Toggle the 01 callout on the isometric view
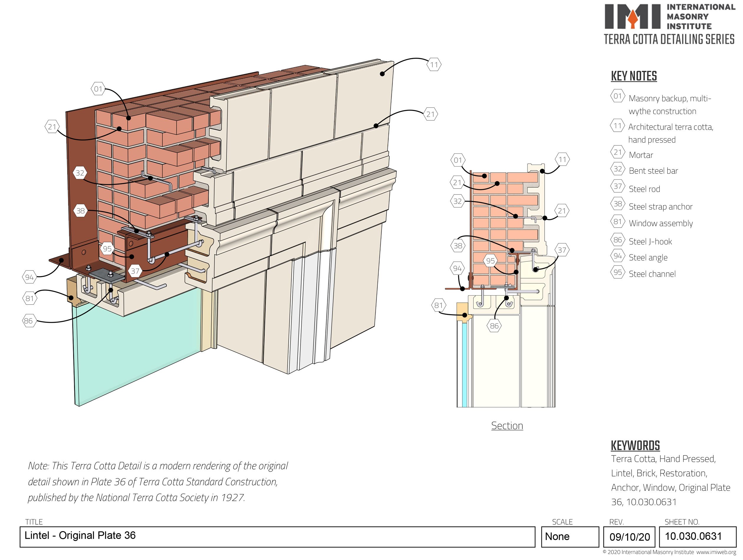This screenshot has height=560, width=743. coord(99,89)
